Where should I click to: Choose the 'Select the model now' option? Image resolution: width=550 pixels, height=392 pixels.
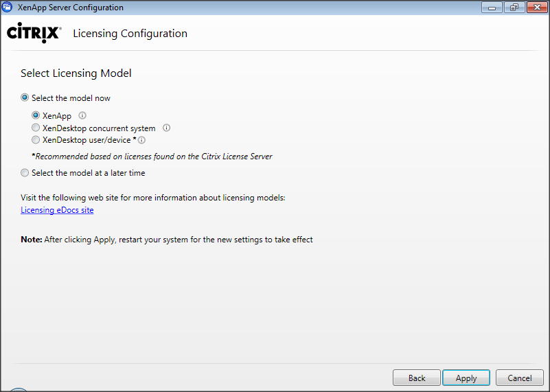[x=25, y=98]
